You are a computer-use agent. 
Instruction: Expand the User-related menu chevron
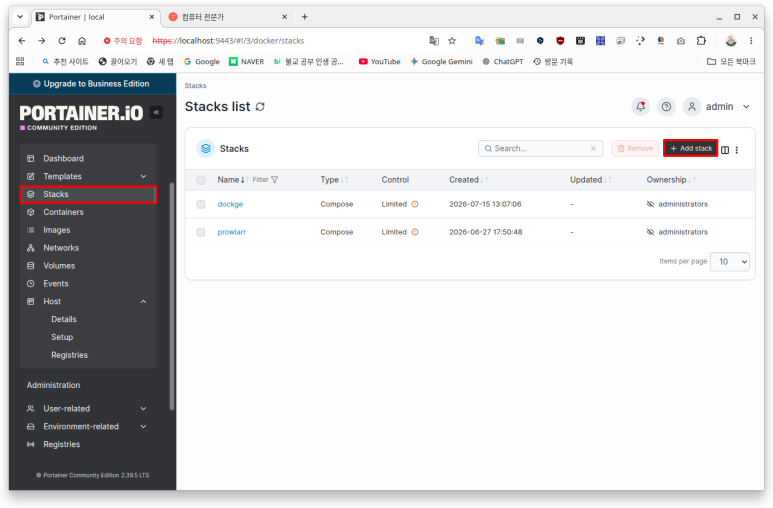[x=143, y=408]
